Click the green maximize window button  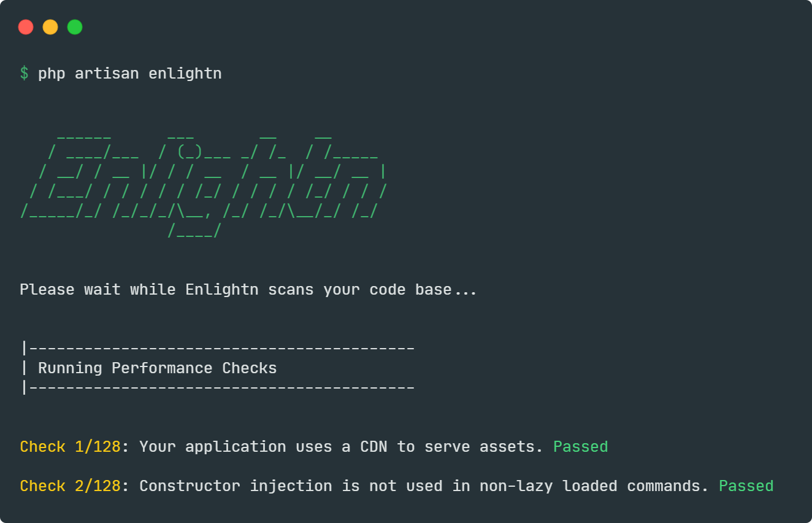tap(75, 27)
